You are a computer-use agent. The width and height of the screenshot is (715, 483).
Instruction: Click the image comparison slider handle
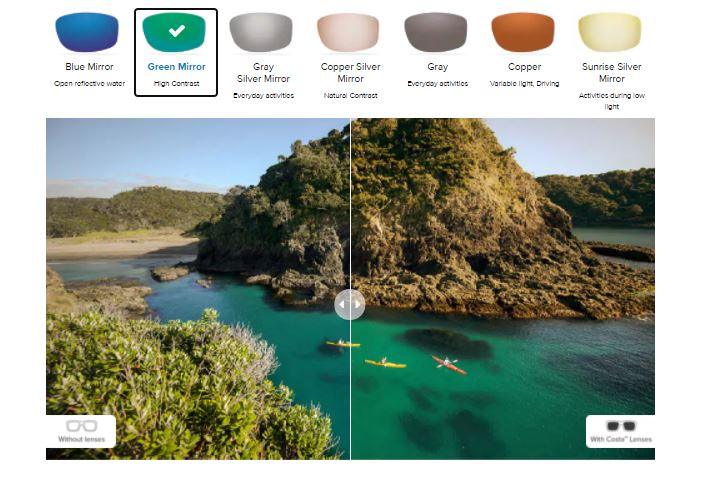350,304
